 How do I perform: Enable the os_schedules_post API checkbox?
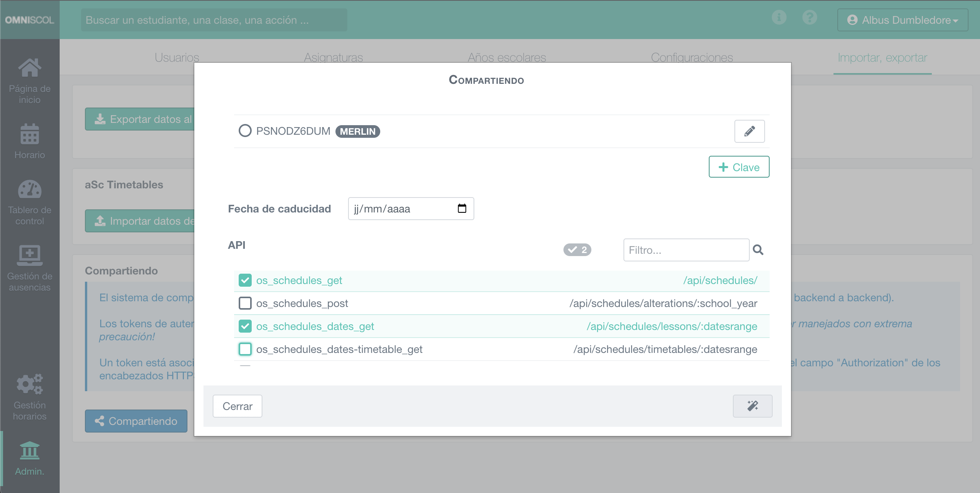point(245,303)
